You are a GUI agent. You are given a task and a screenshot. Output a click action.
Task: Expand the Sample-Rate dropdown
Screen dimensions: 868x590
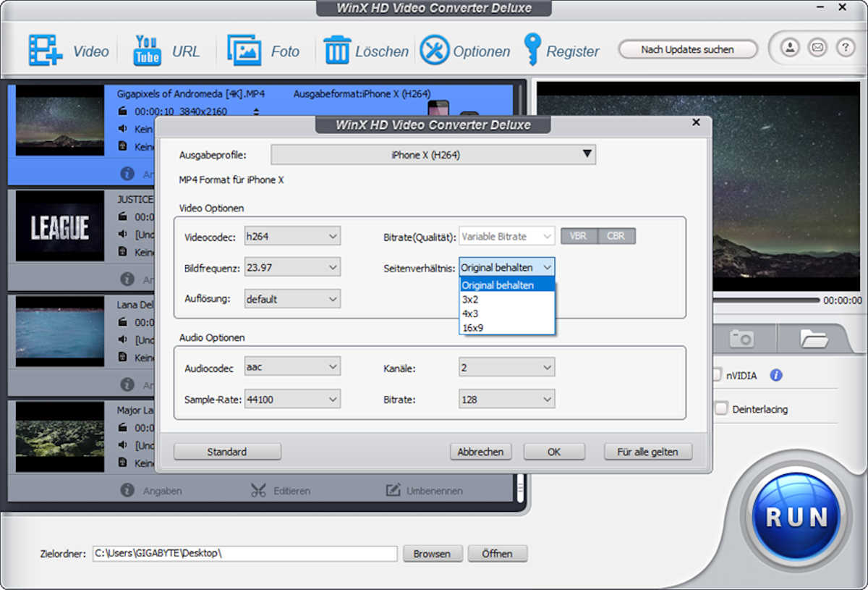click(x=292, y=399)
